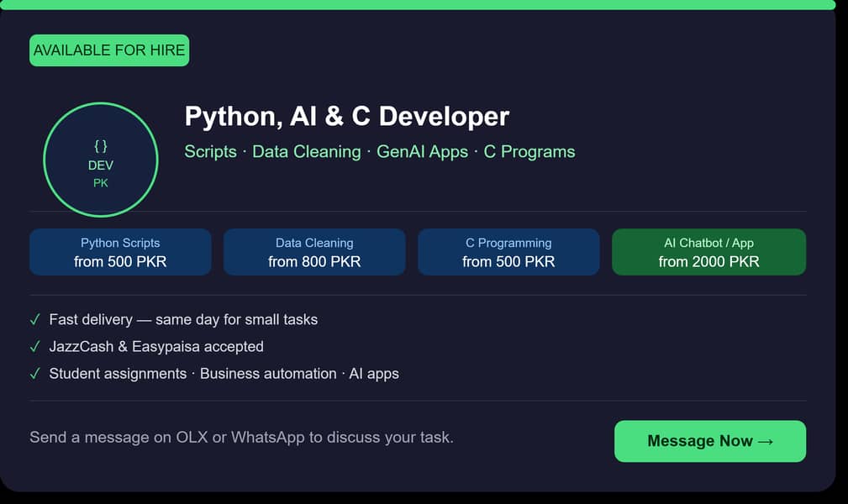Click the 'Business automation' text
Image resolution: width=848 pixels, height=504 pixels.
pos(268,374)
